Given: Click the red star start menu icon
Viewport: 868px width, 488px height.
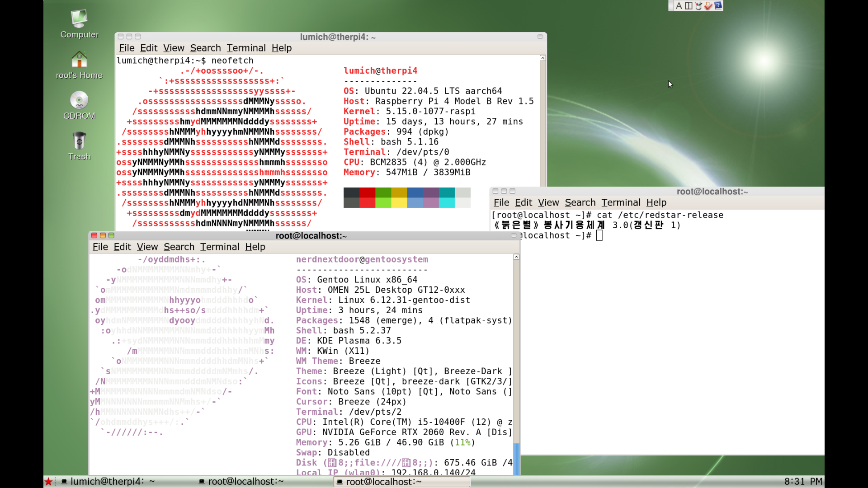Looking at the screenshot, I should pos(49,482).
